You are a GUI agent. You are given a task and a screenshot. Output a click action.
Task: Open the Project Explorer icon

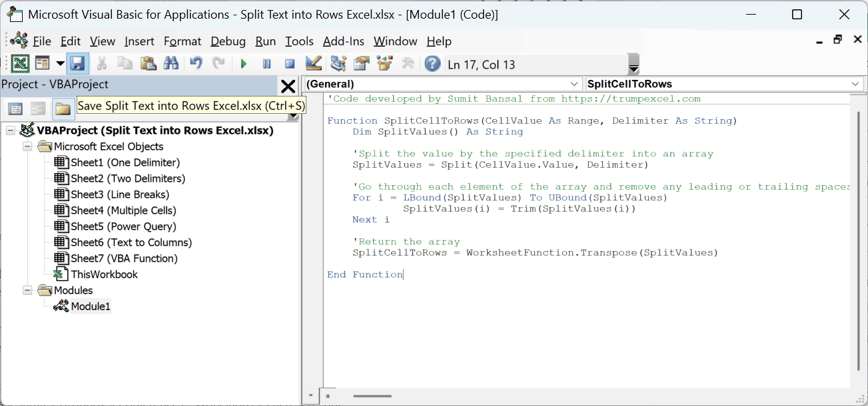coord(338,64)
